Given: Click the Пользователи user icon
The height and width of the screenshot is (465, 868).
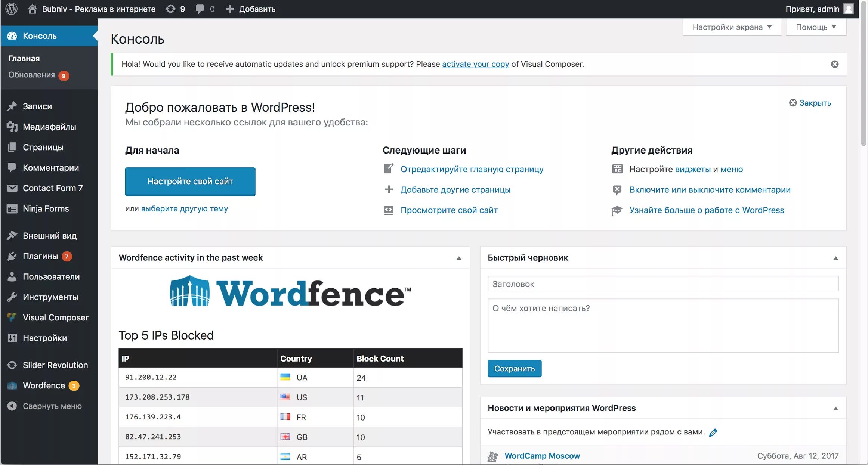Looking at the screenshot, I should click(12, 276).
